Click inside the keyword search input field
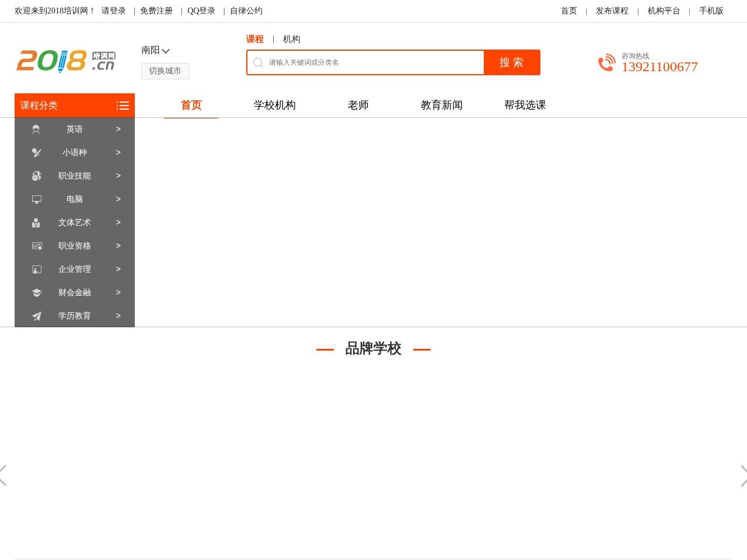747x560 pixels. coord(362,62)
